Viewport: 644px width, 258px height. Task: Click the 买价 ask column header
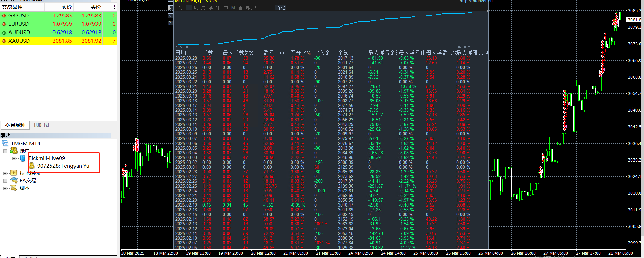(88, 7)
